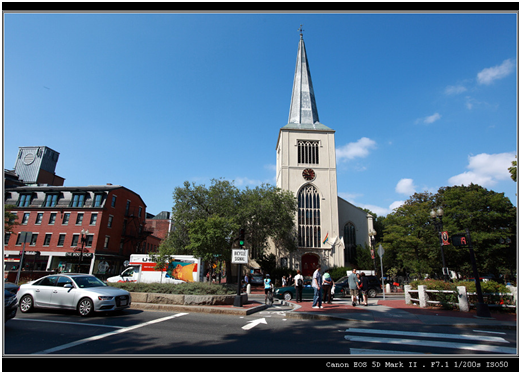Click the U-Haul moving truck
Viewport: 521px width, 374px height.
tap(154, 269)
